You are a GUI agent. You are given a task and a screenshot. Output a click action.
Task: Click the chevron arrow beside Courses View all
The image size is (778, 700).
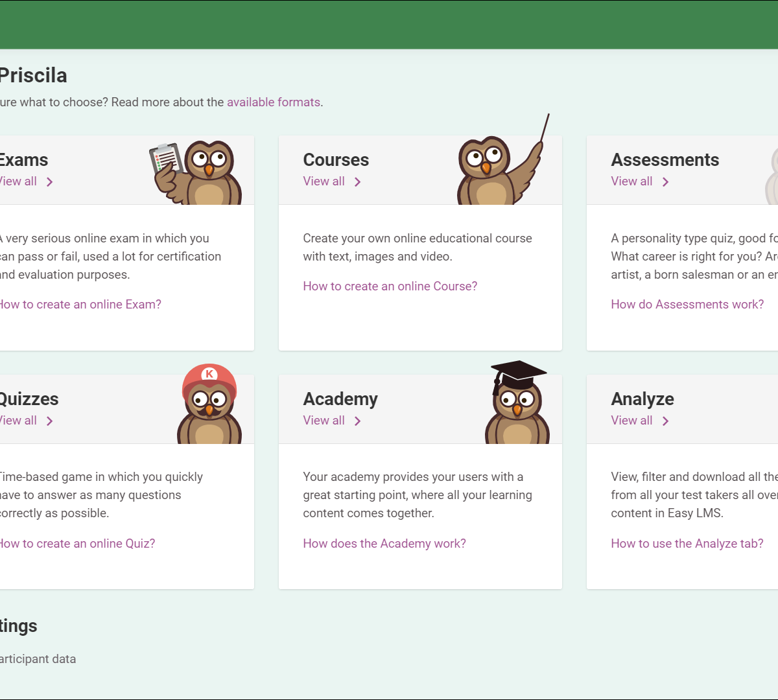(x=357, y=182)
